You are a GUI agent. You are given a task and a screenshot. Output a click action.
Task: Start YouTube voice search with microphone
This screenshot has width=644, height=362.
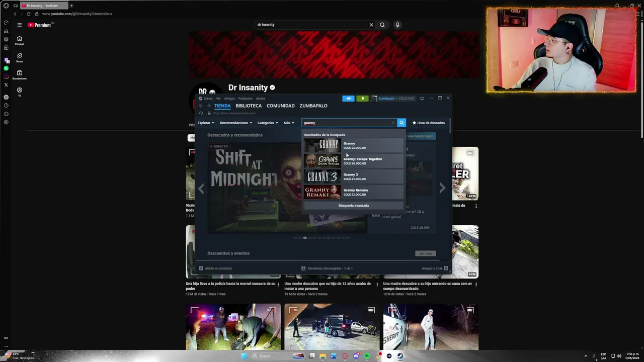click(397, 25)
